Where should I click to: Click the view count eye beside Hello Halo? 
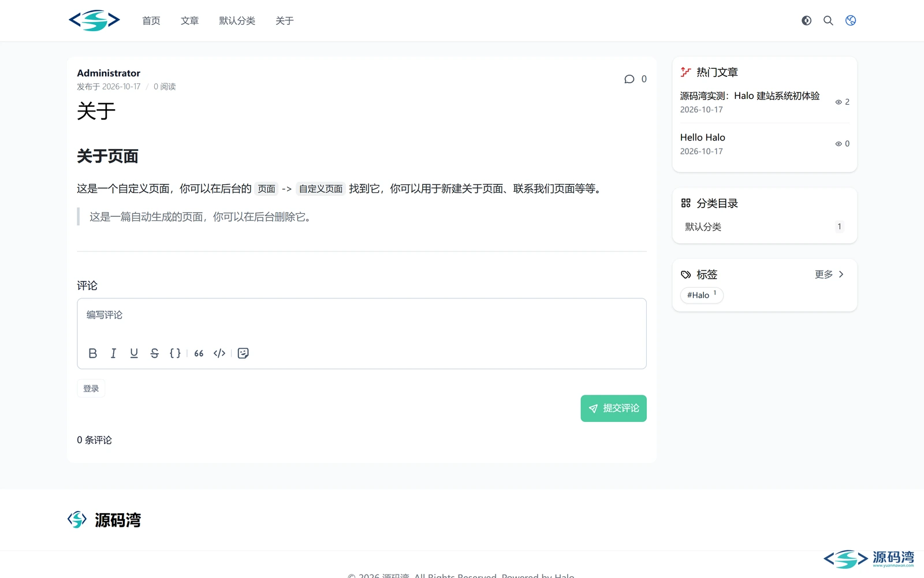(x=839, y=144)
